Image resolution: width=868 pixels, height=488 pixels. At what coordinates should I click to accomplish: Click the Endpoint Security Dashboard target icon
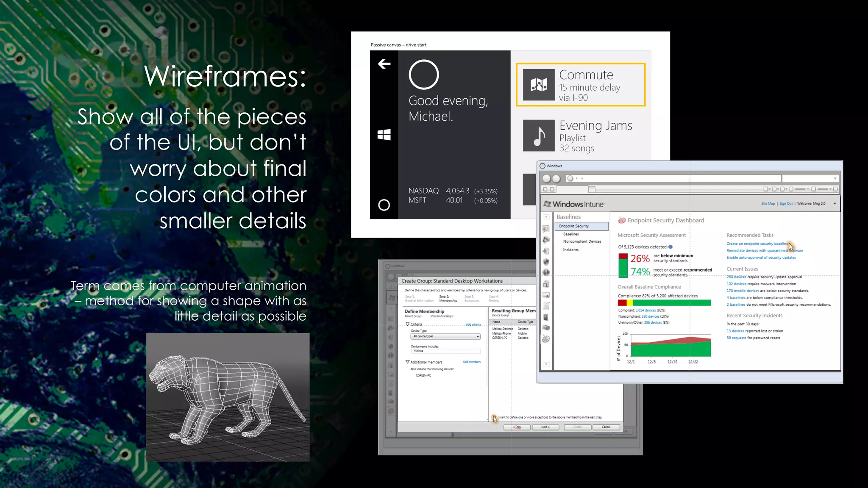click(x=622, y=220)
